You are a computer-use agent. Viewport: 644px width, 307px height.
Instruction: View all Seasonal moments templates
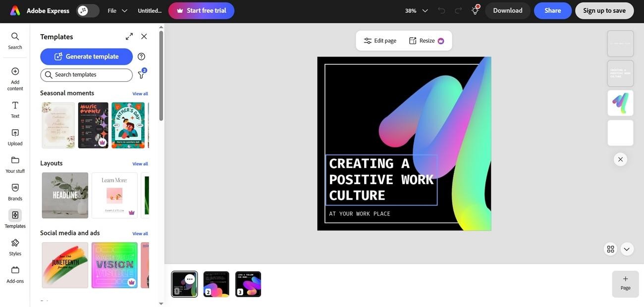click(140, 94)
